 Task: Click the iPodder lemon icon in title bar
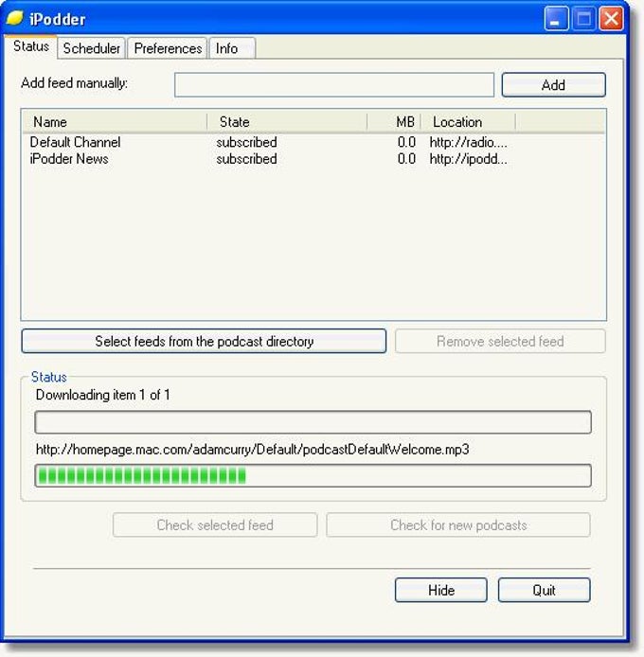(14, 18)
